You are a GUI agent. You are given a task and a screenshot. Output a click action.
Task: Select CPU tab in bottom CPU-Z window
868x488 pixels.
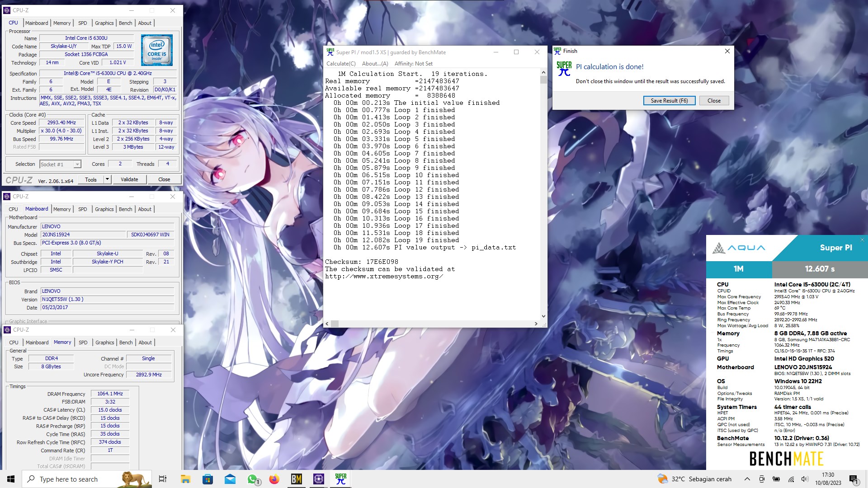(x=14, y=343)
